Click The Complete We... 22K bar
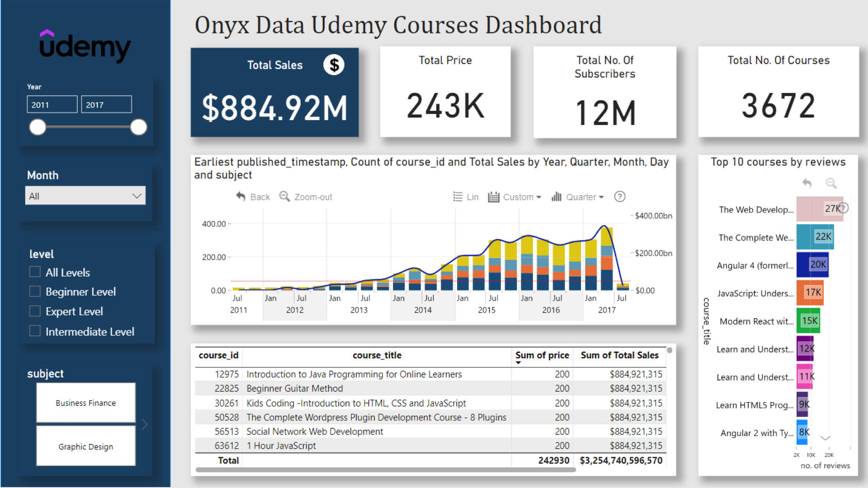This screenshot has height=488, width=868. pos(815,237)
